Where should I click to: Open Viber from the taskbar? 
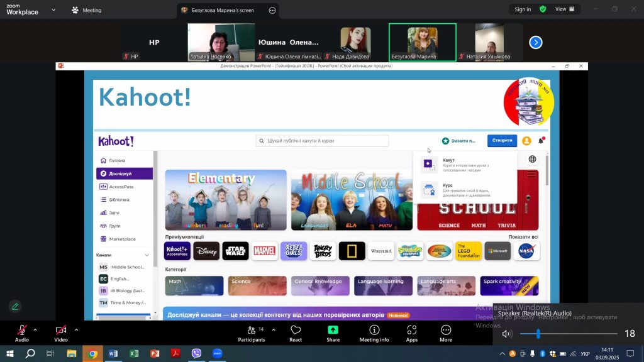(196, 353)
